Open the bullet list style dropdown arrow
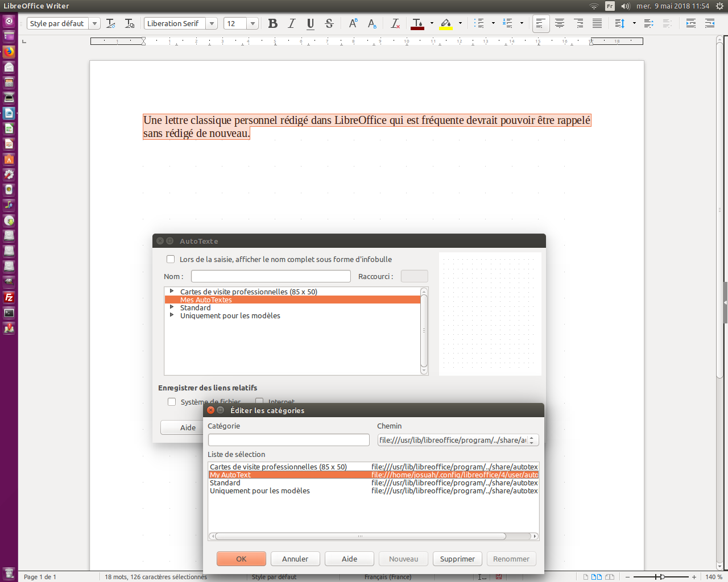This screenshot has width=728, height=582. pos(493,23)
